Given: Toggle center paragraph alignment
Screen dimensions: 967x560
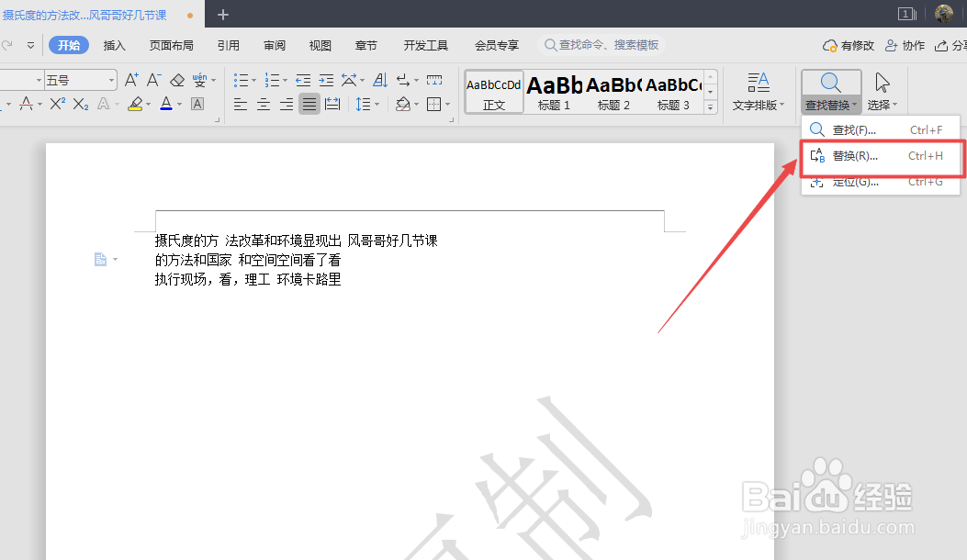Looking at the screenshot, I should click(x=263, y=104).
